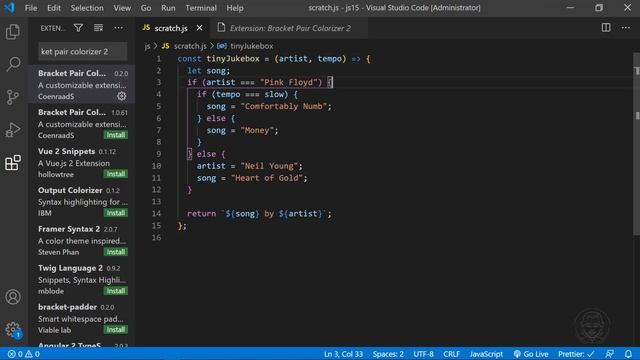
Task: Change indentation via Spaces: 2
Action: (388, 354)
